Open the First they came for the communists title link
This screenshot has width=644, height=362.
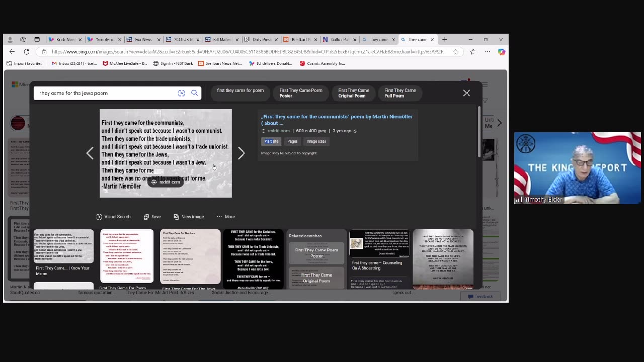pos(337,120)
